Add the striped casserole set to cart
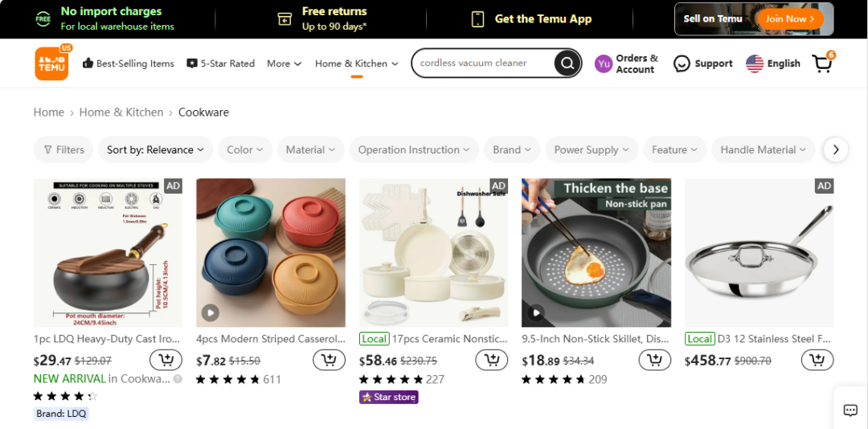The height and width of the screenshot is (429, 868). click(x=329, y=360)
